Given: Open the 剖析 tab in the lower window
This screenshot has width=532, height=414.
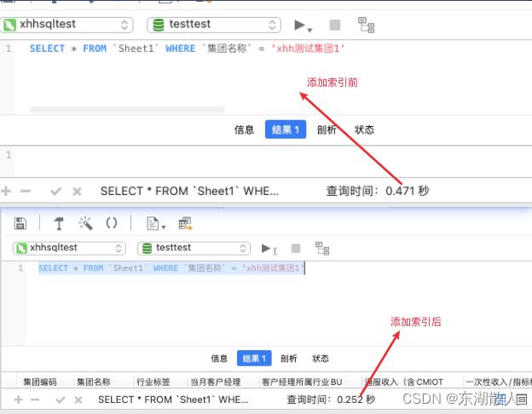Looking at the screenshot, I should (x=289, y=359).
